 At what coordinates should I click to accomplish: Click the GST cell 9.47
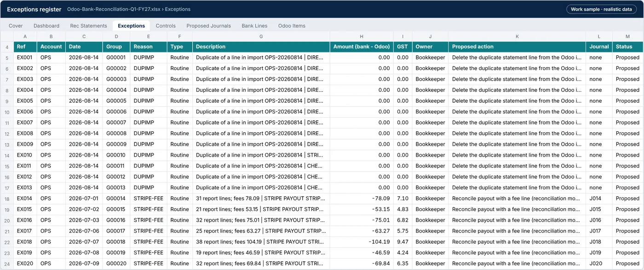tap(402, 242)
